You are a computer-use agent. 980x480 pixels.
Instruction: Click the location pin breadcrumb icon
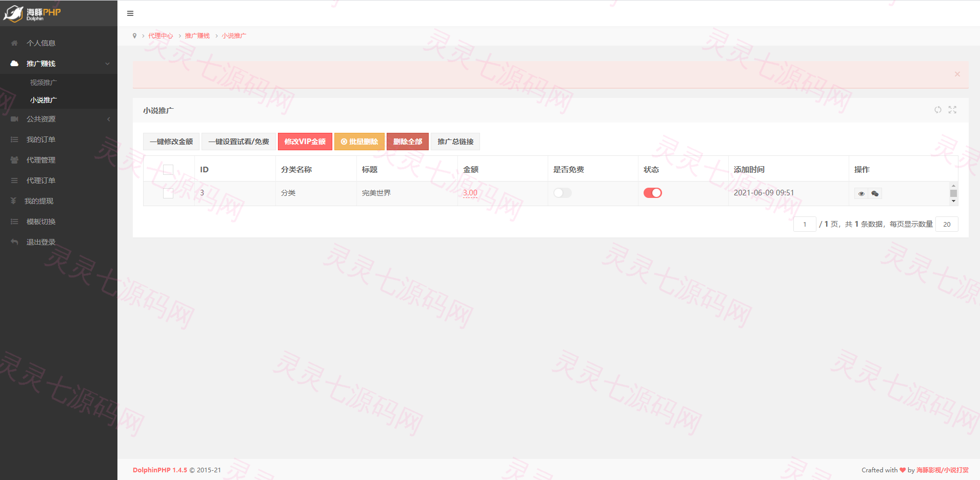pos(135,36)
